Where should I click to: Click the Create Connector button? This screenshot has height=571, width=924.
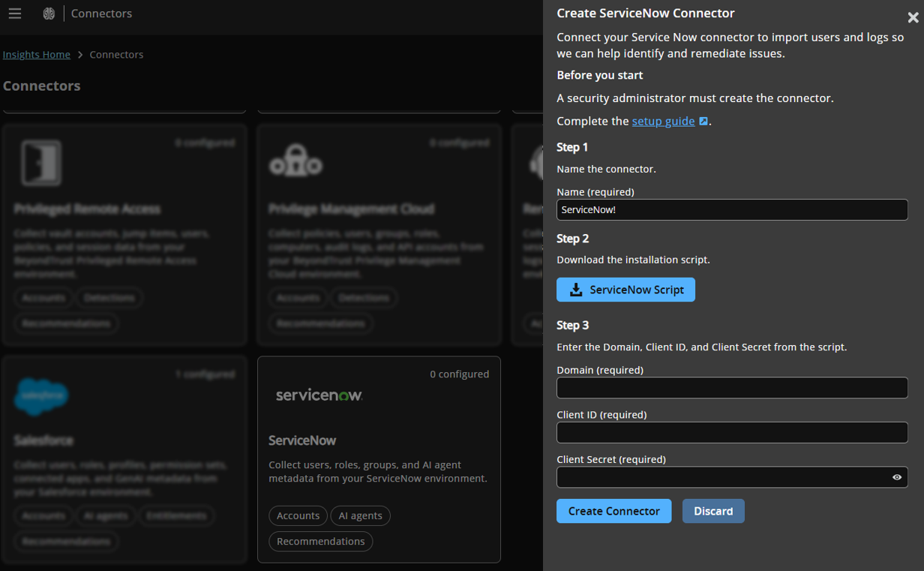click(613, 511)
